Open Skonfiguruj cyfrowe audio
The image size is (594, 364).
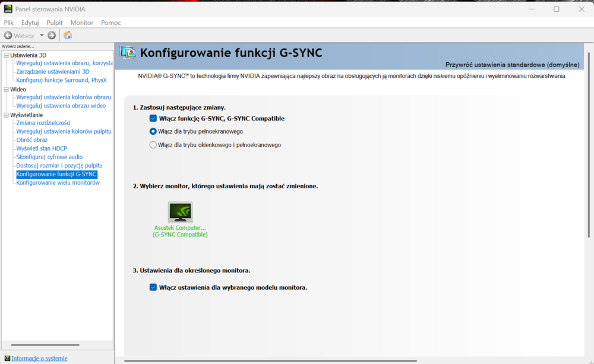[49, 157]
